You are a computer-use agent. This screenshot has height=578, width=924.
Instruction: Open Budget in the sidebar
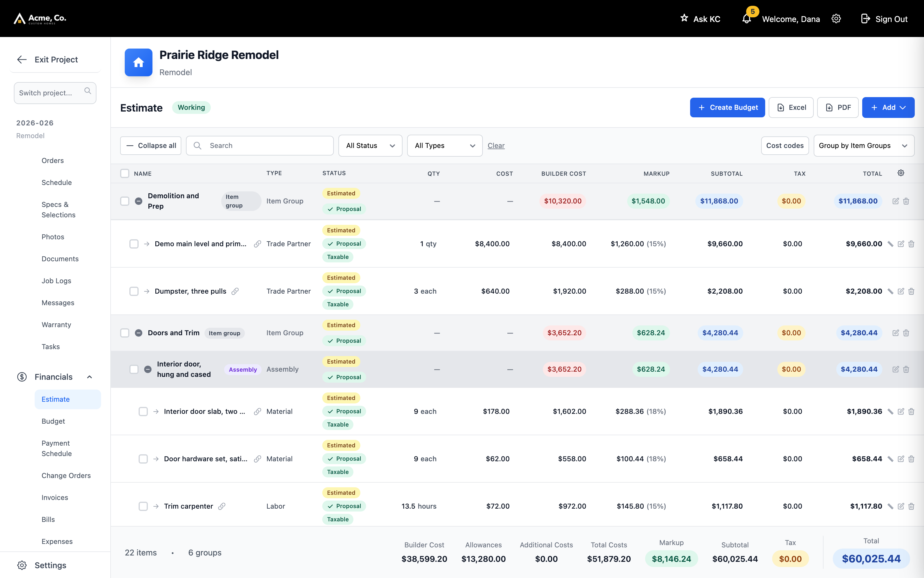tap(53, 421)
